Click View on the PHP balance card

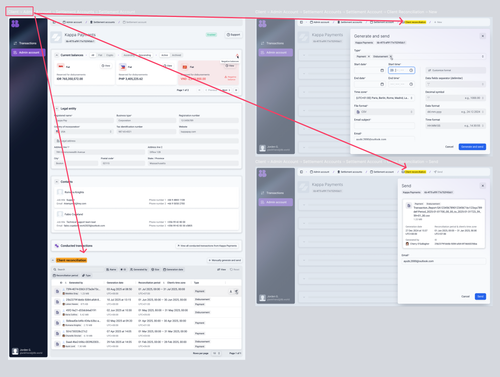coord(168,66)
